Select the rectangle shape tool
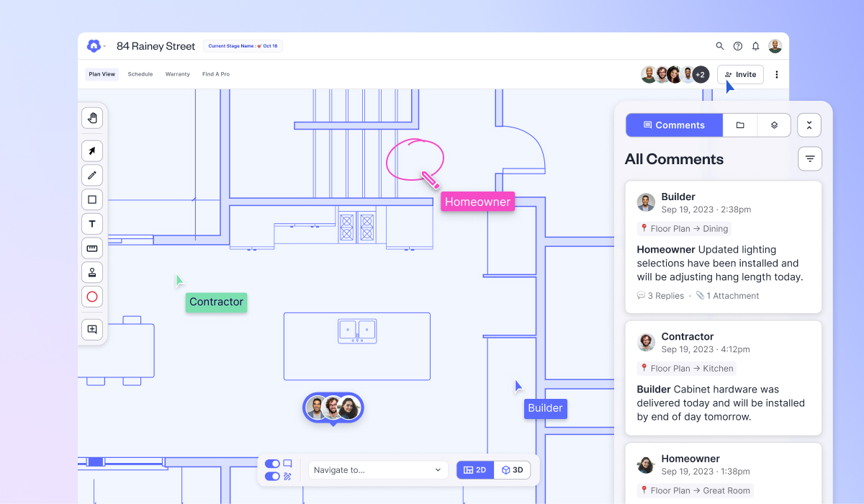Screen dimensions: 864x504 92,199
